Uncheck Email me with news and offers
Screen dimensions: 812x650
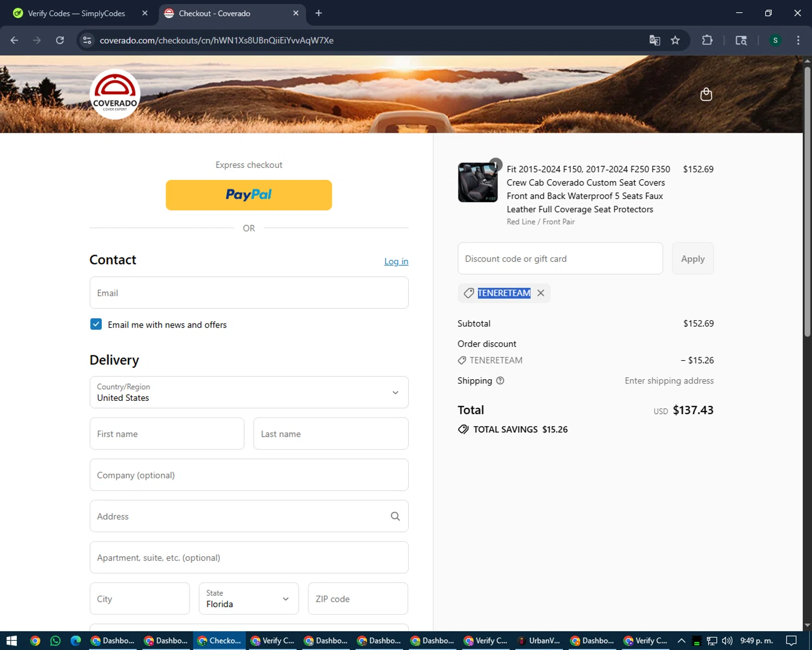(x=96, y=324)
